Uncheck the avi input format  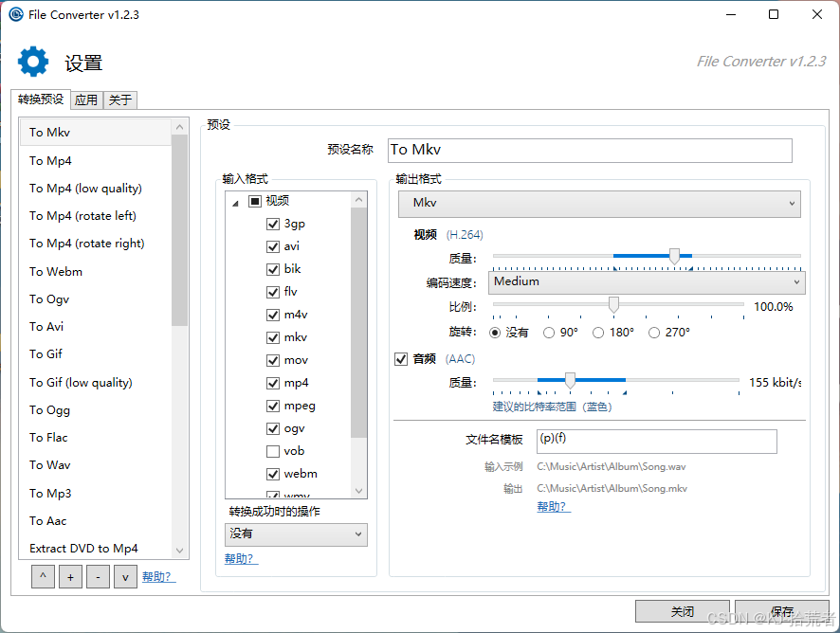tap(273, 247)
